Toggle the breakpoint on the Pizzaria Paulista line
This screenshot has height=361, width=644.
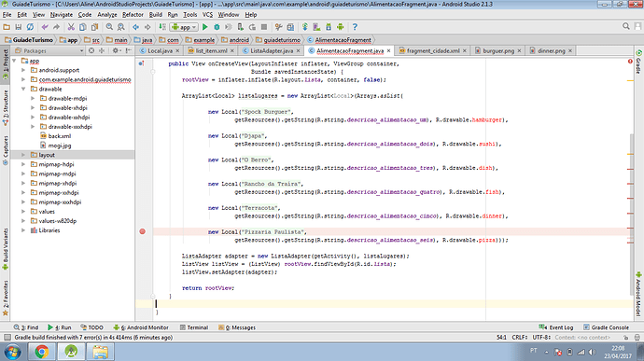tap(143, 231)
